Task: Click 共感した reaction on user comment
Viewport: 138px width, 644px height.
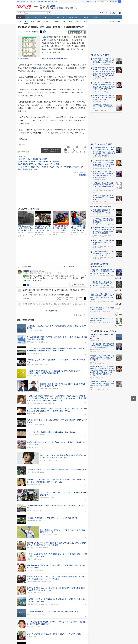Action: tap(61, 298)
